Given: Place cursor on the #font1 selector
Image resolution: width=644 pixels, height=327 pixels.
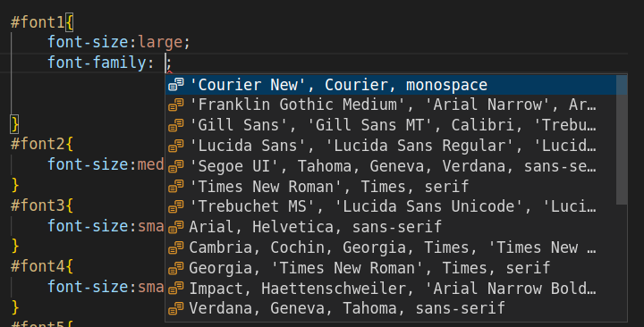Looking at the screenshot, I should coord(38,22).
